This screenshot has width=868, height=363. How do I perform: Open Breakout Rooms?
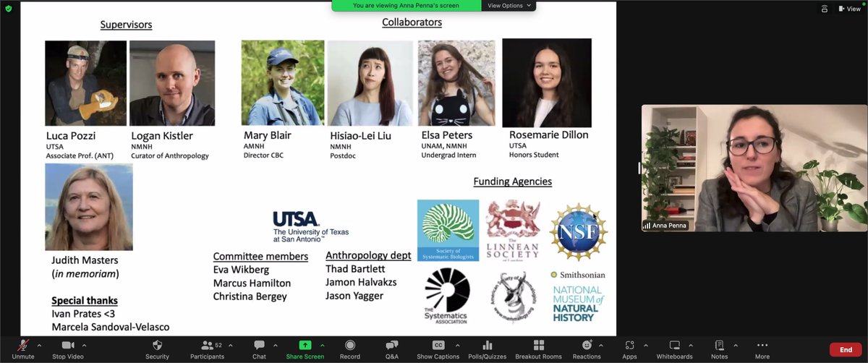(x=538, y=349)
